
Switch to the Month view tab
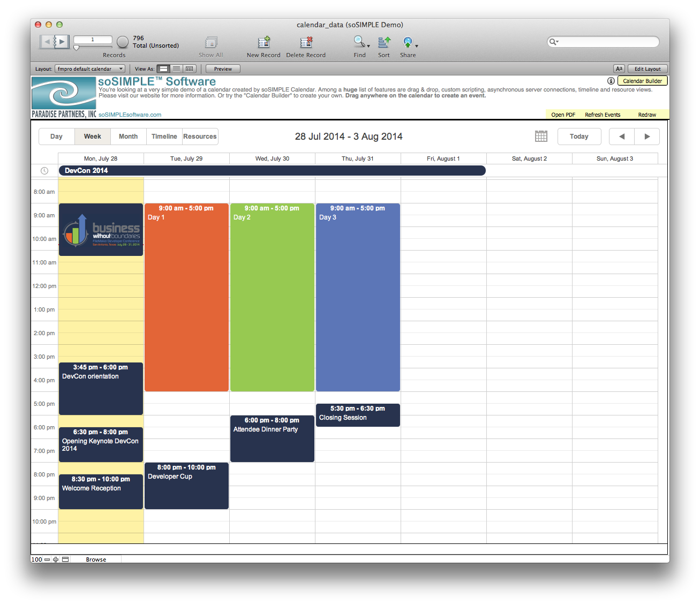coord(128,137)
